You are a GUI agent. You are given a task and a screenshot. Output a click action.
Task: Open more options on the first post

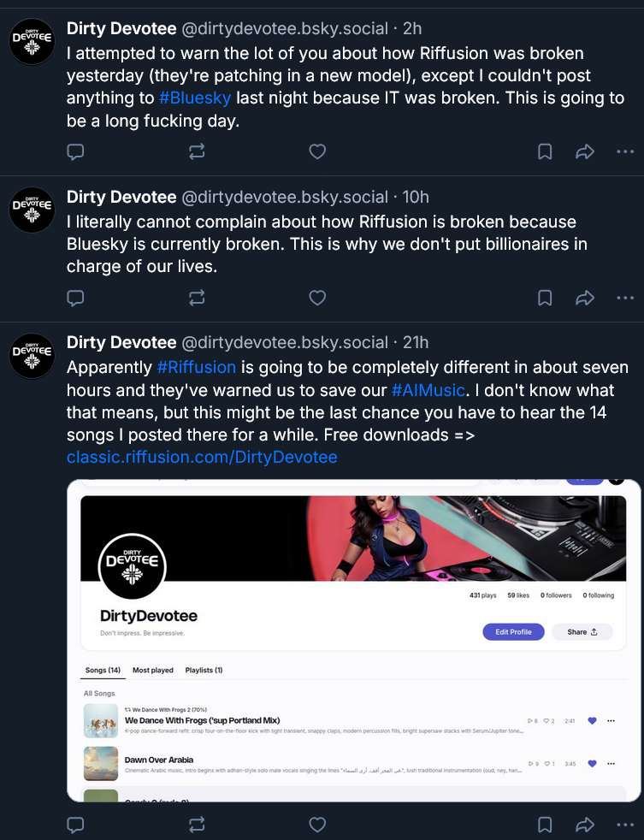pyautogui.click(x=625, y=152)
